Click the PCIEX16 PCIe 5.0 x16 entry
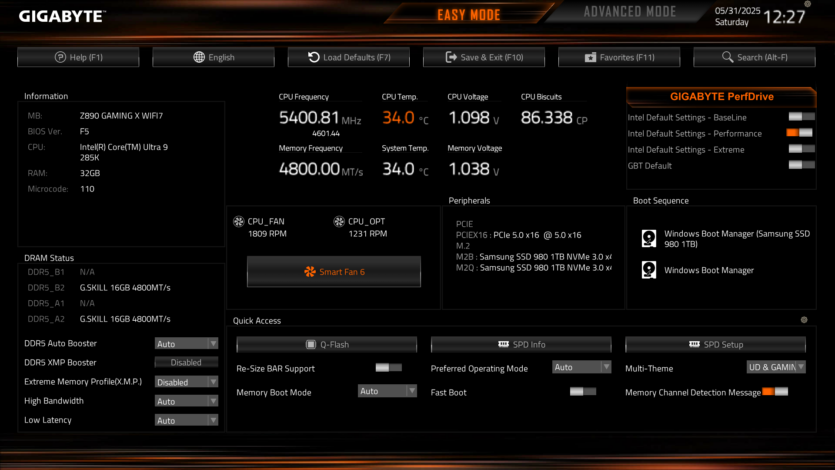Screen dimensions: 835x470 (x=519, y=235)
